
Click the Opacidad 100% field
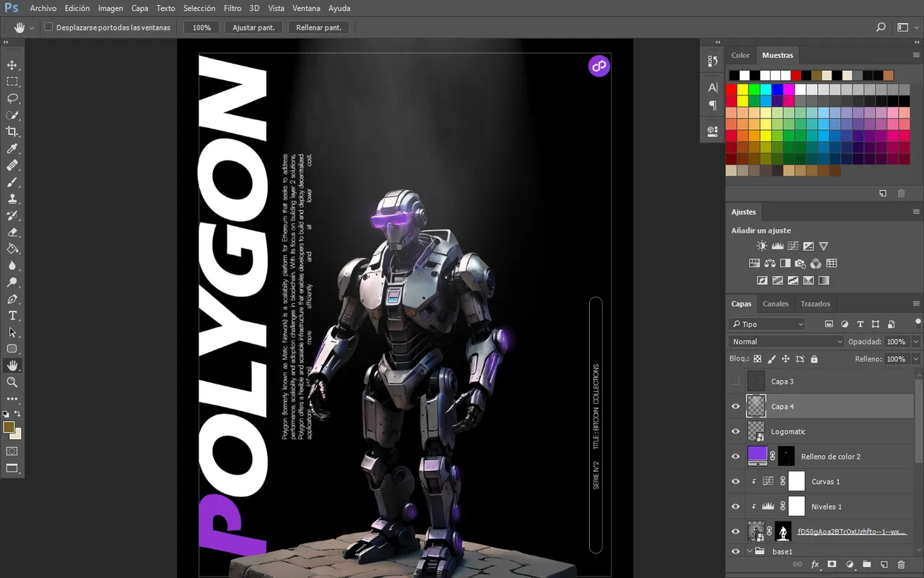[x=897, y=342]
